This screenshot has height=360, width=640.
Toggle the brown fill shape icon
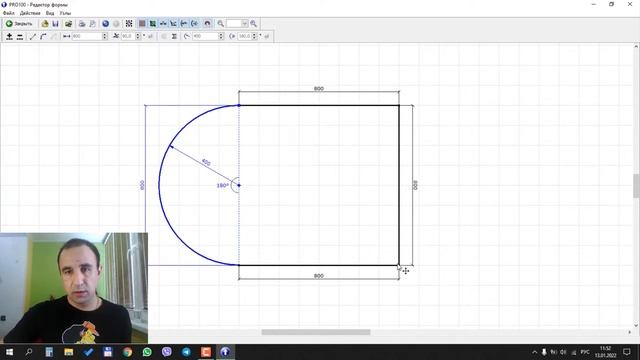[x=142, y=24]
